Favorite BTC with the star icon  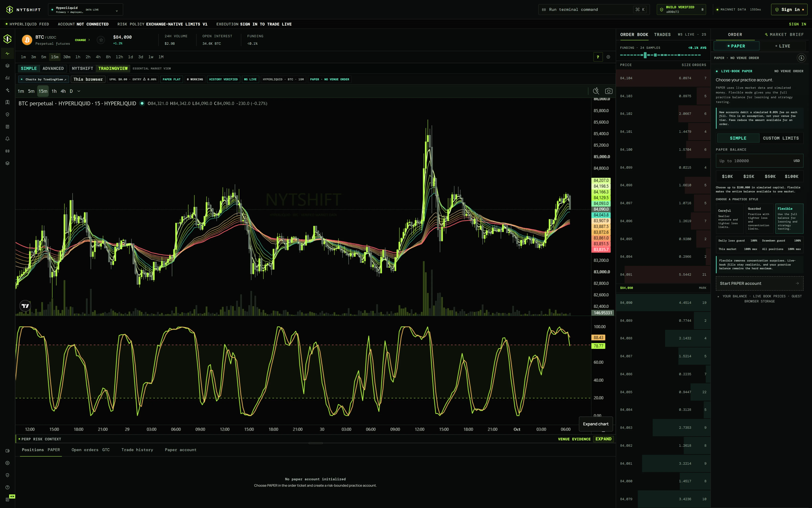coord(101,40)
